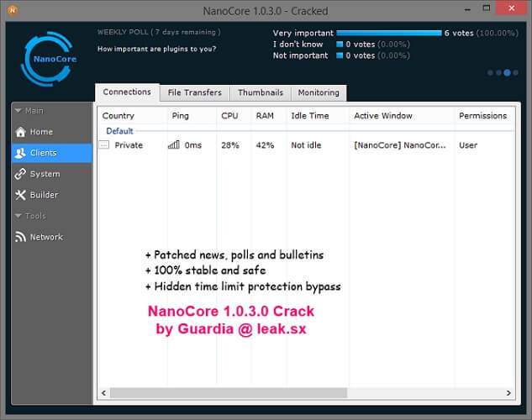Open the Monitoring tab

(x=319, y=92)
